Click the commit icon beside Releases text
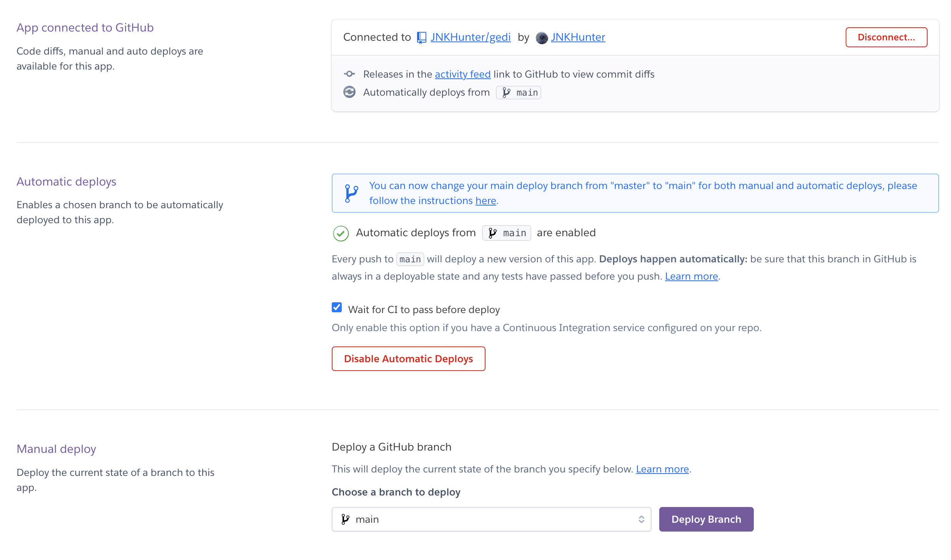The width and height of the screenshot is (951, 560). pos(349,74)
